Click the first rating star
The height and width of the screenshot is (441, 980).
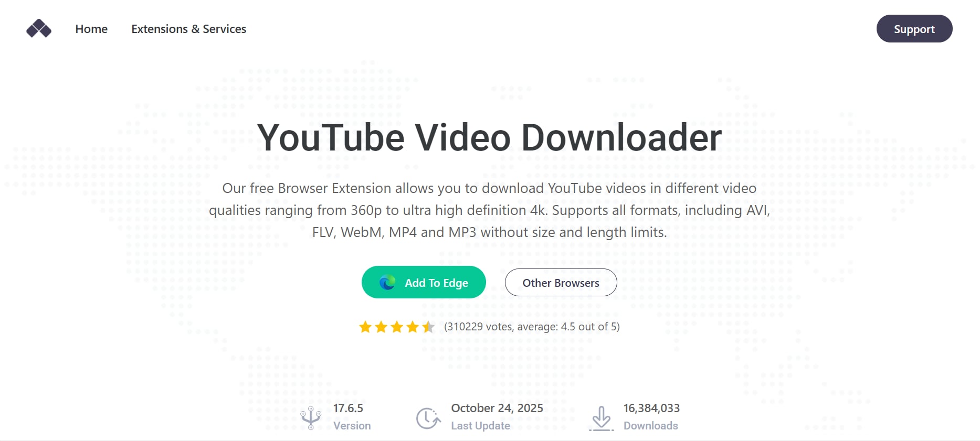(x=365, y=327)
